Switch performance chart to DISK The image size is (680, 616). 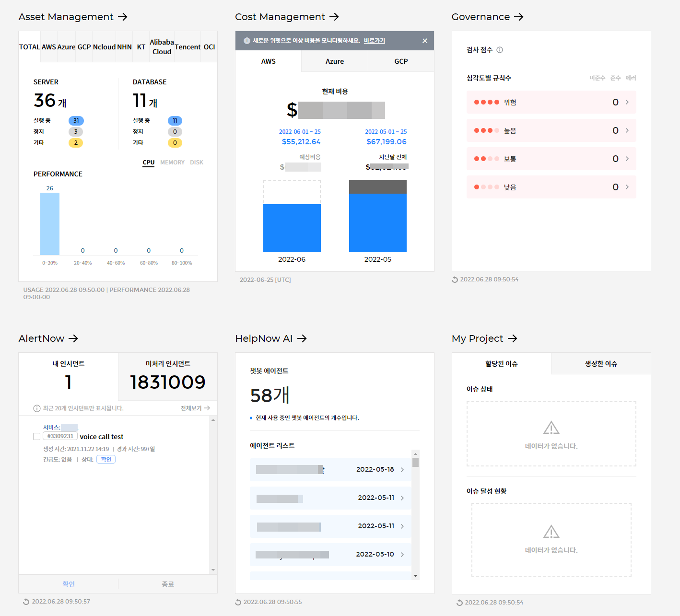[197, 163]
